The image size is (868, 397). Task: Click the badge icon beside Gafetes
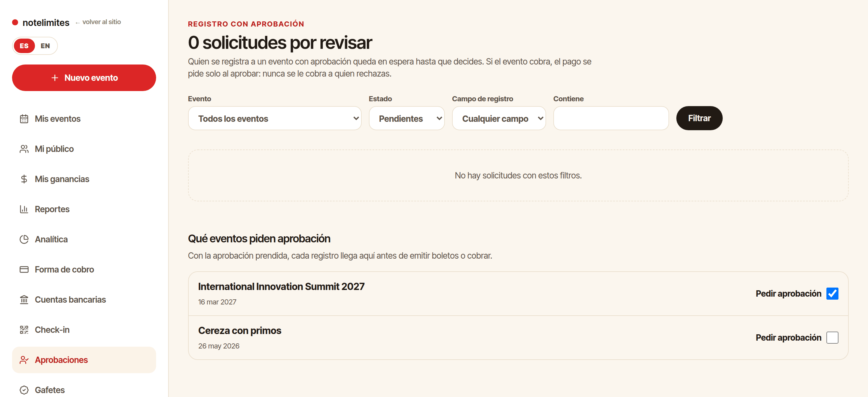[24, 390]
